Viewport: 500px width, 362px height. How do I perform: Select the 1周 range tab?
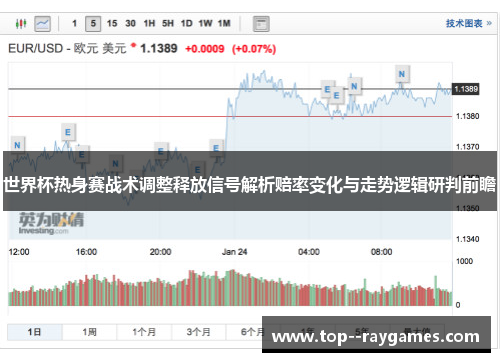pos(89,332)
